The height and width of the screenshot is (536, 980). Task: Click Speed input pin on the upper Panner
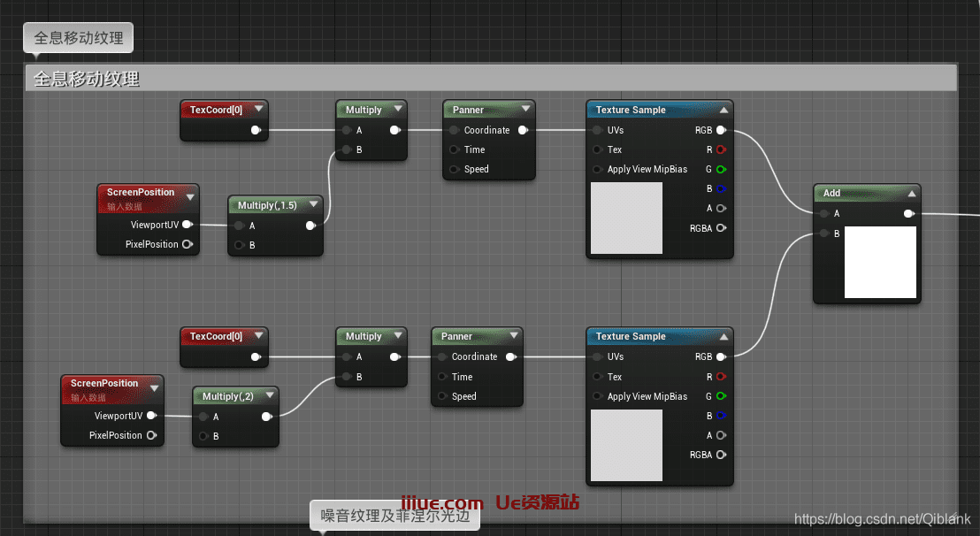click(x=455, y=169)
